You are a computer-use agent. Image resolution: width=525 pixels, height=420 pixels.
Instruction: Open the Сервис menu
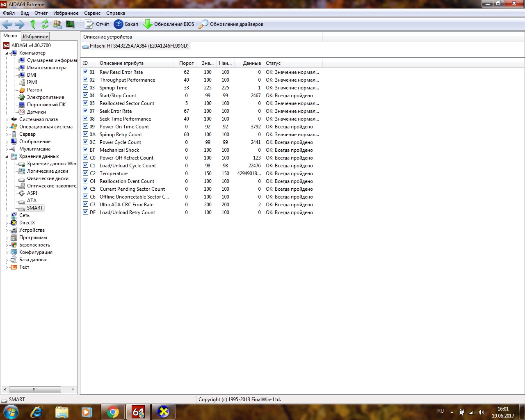point(92,13)
